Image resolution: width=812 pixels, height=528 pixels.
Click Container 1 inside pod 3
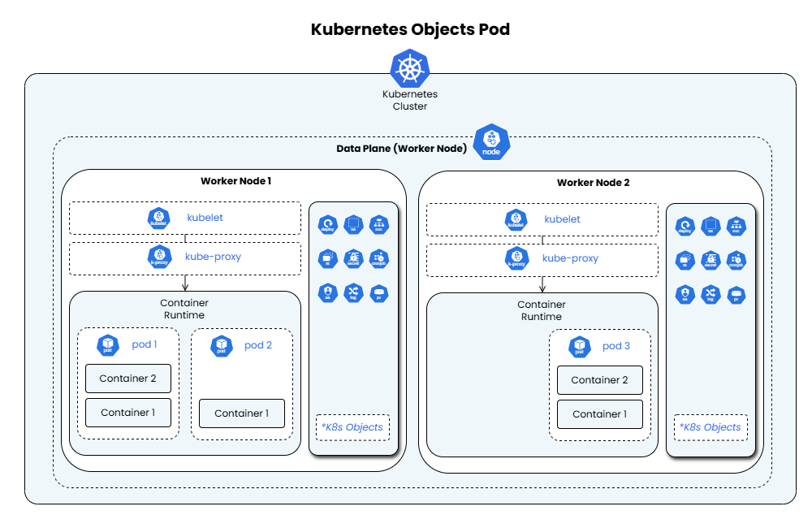(x=599, y=414)
